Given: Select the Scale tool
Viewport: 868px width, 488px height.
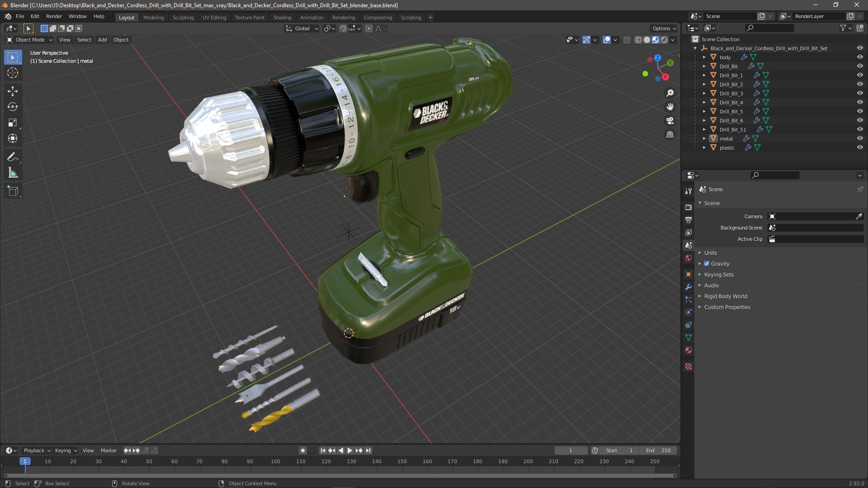Looking at the screenshot, I should [13, 122].
